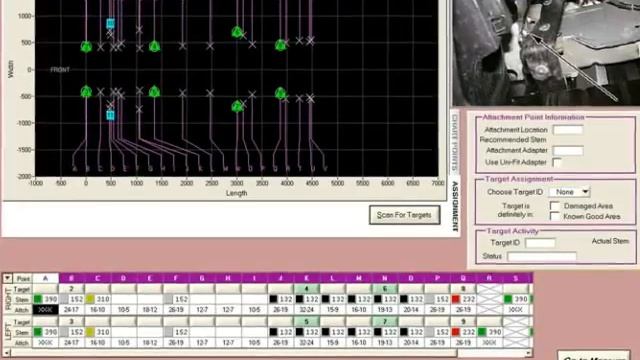Click red swatch in RIGHT stem column Q

pos(456,299)
